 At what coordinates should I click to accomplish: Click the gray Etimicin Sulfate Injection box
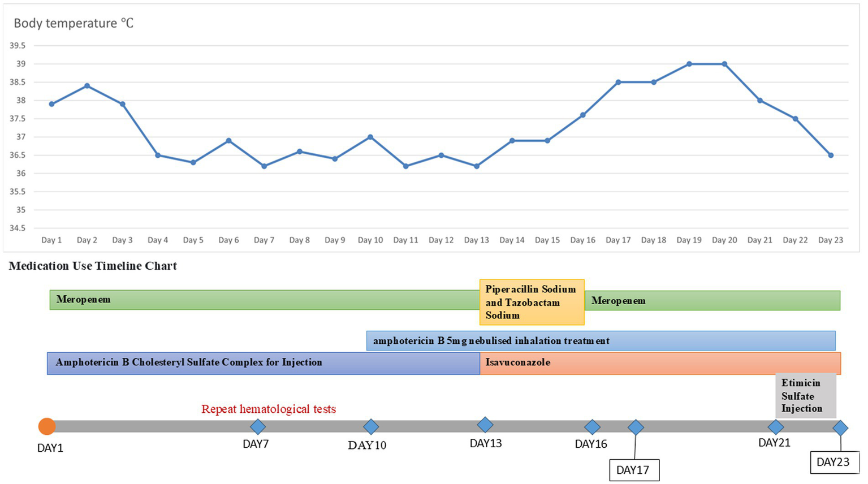(806, 395)
